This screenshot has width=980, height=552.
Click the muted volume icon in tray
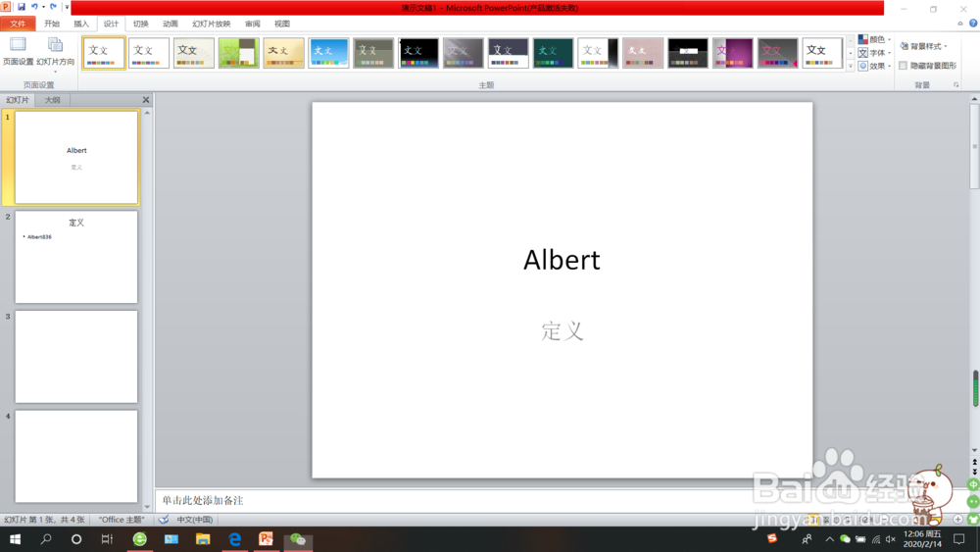tap(891, 539)
